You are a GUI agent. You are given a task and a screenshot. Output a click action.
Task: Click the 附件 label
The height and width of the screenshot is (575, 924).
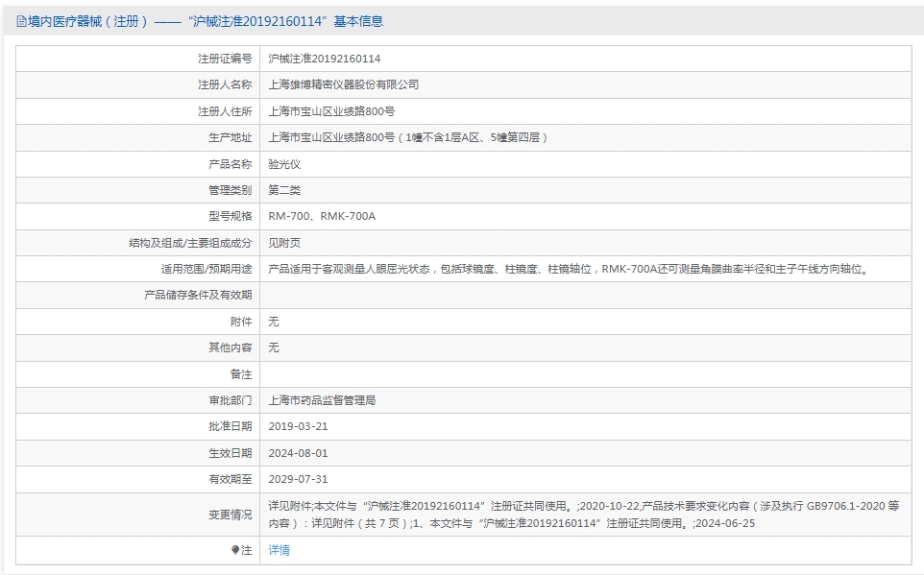click(x=241, y=322)
